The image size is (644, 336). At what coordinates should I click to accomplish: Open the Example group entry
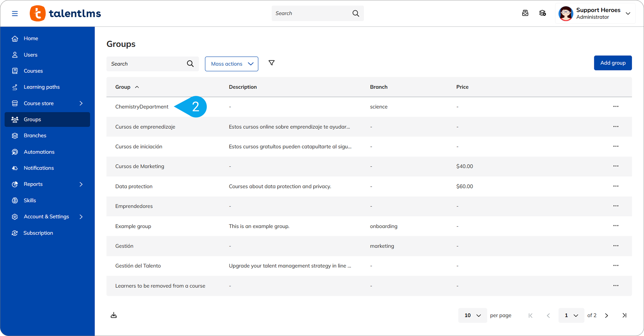(x=133, y=226)
